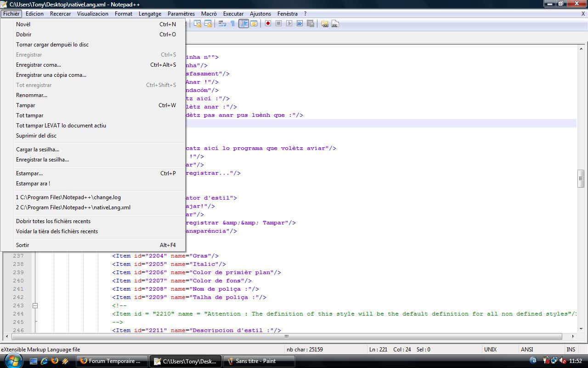Open the Executar menu
The width and height of the screenshot is (588, 368).
tap(233, 14)
